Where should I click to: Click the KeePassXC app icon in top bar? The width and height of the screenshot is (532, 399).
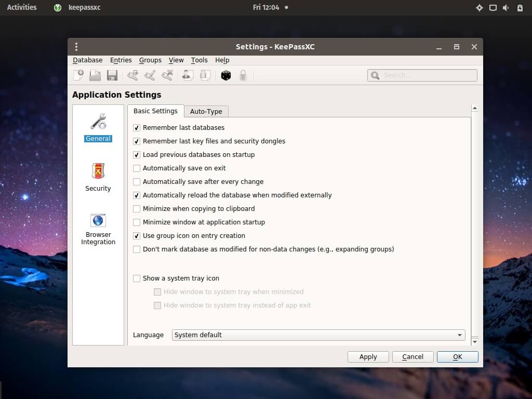coord(58,7)
